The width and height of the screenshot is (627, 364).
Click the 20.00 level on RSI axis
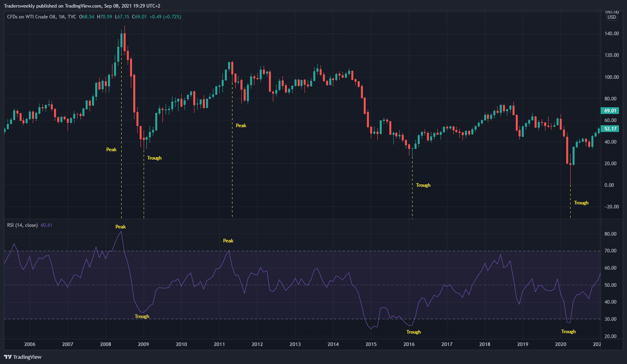(x=611, y=336)
